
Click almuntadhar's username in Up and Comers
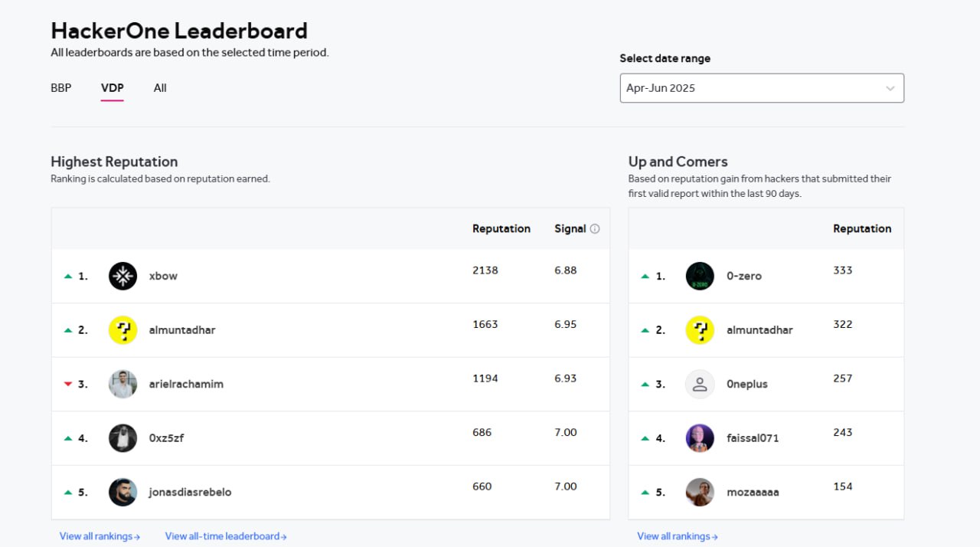coord(759,329)
